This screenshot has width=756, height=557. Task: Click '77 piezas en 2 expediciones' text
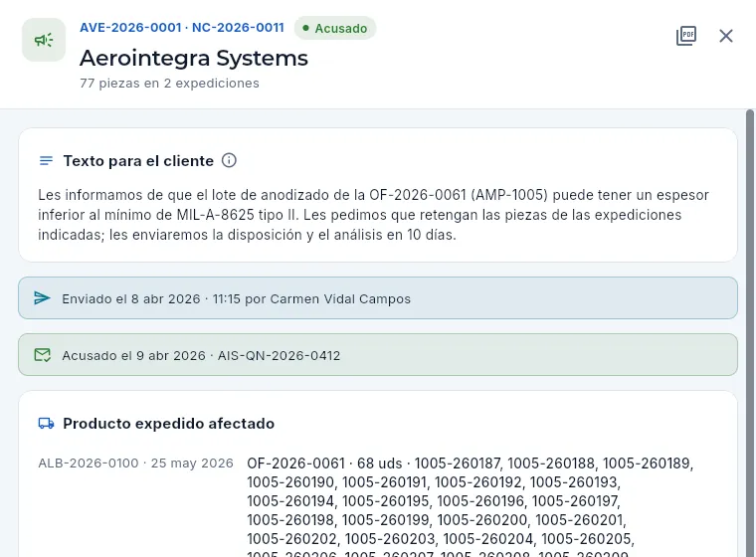coord(169,83)
